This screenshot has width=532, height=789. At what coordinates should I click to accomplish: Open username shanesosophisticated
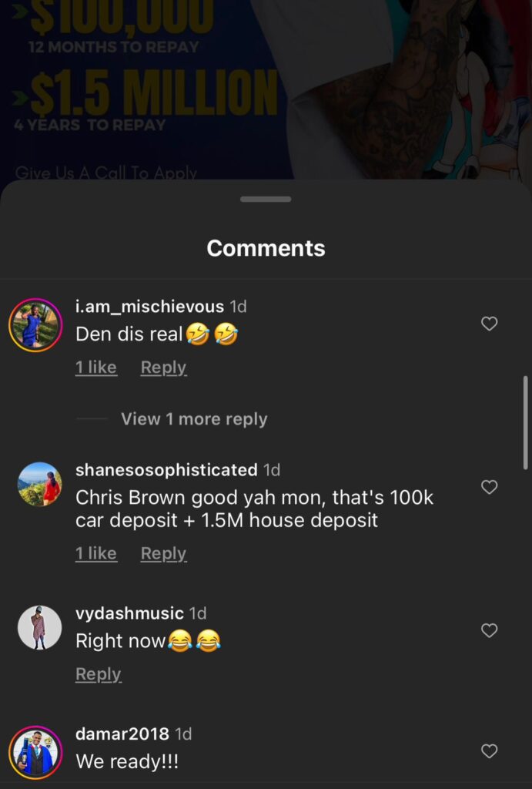pyautogui.click(x=166, y=470)
